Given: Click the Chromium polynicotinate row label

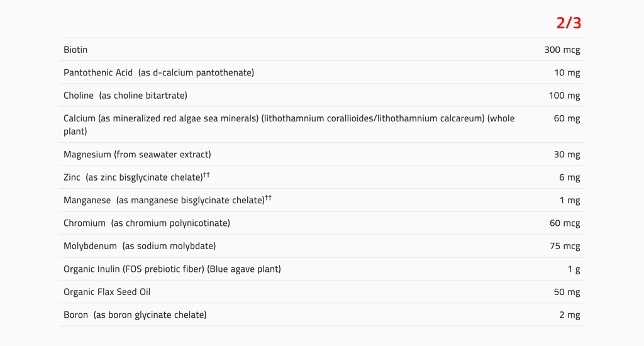Looking at the screenshot, I should 147,223.
